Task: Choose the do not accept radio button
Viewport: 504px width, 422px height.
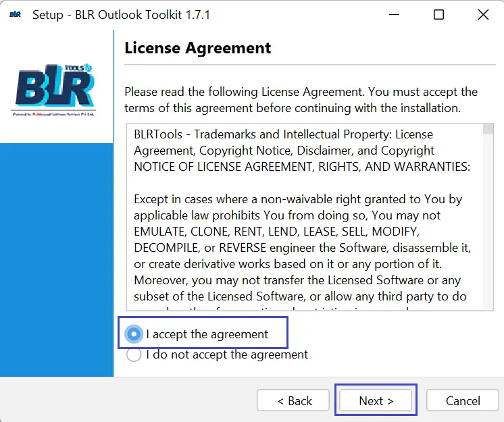Action: pos(134,354)
